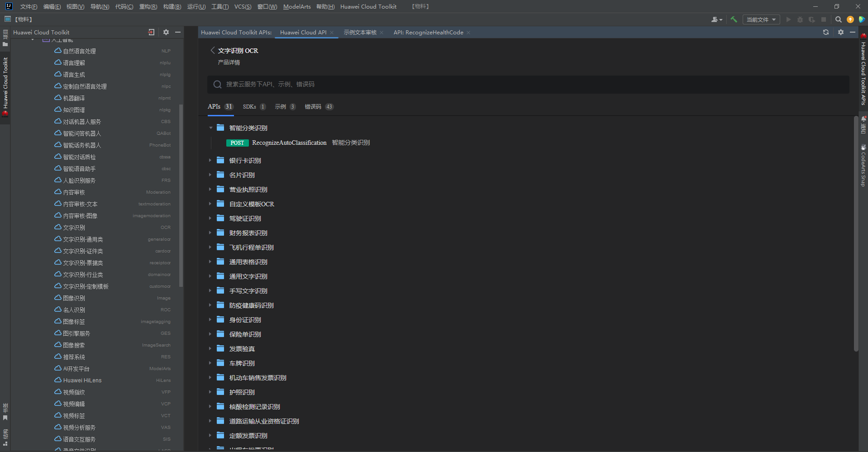Select the APIs 31 tab
This screenshot has height=452, width=868.
point(220,107)
